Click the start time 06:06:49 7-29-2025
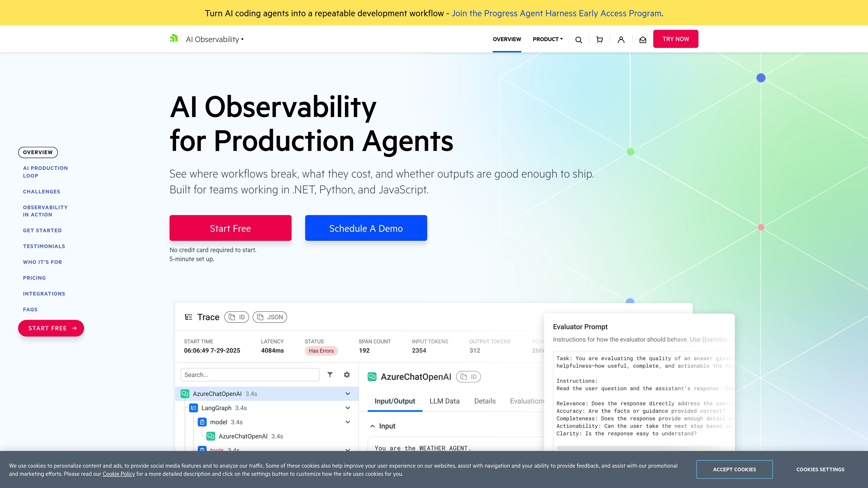Viewport: 868px width, 488px height. 212,350
